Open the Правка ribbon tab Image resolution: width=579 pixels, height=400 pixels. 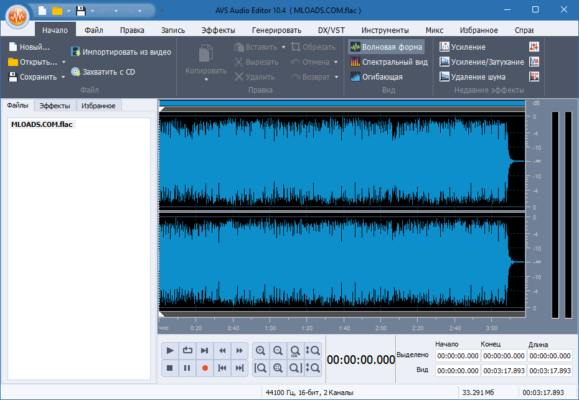tap(132, 30)
